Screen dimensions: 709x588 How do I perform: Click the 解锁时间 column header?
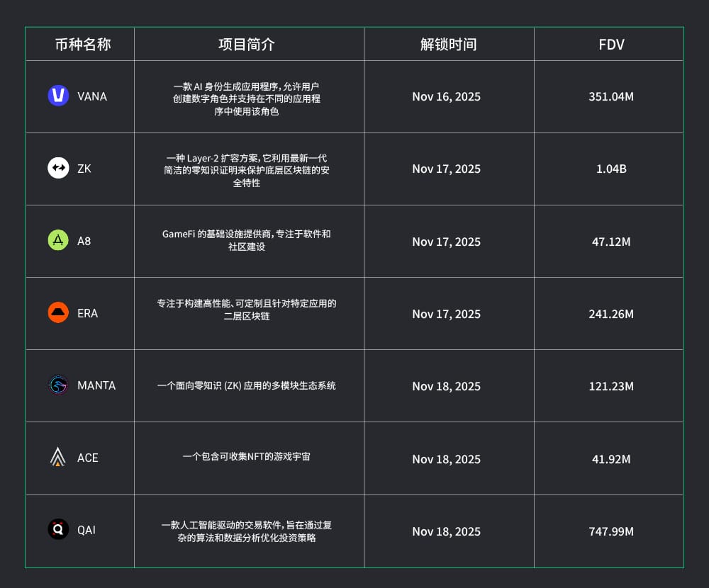(448, 45)
